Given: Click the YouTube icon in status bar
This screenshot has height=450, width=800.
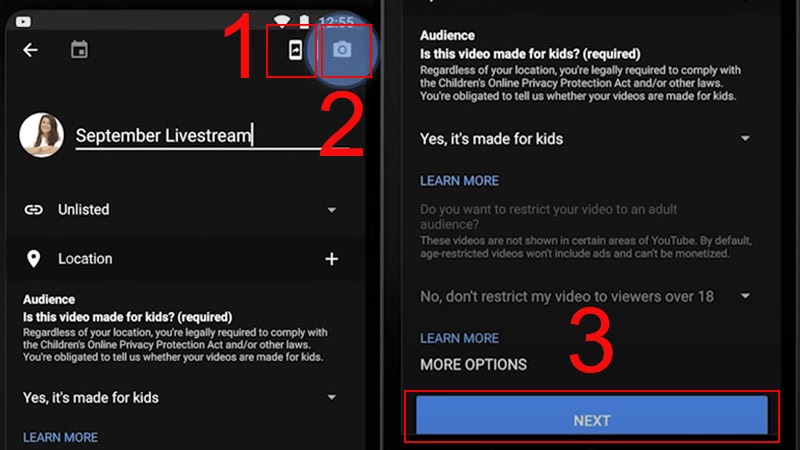Looking at the screenshot, I should pyautogui.click(x=23, y=20).
